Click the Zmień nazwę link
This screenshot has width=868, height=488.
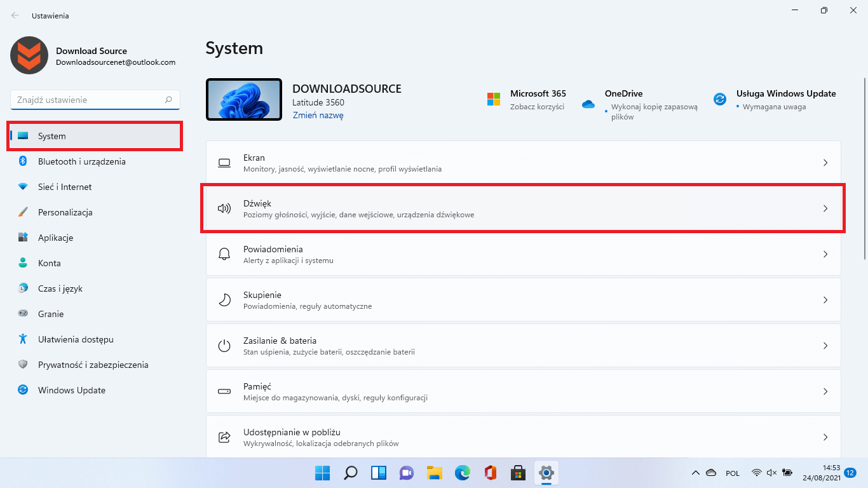coord(318,116)
